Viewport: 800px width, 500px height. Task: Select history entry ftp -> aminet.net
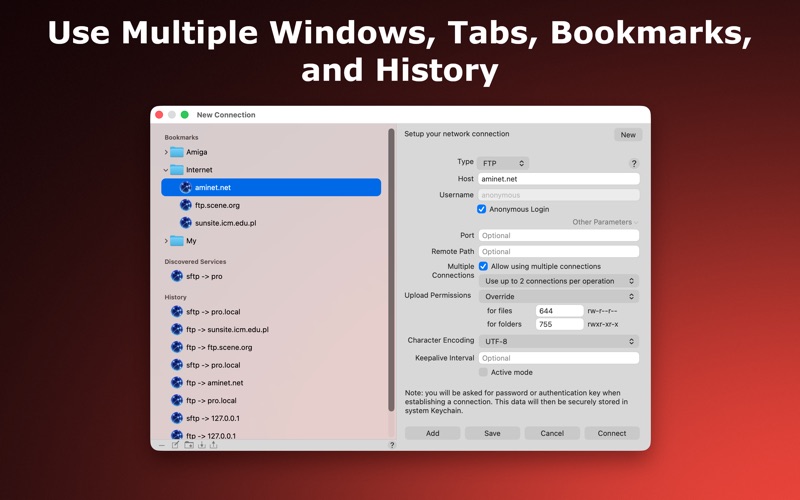click(271, 383)
